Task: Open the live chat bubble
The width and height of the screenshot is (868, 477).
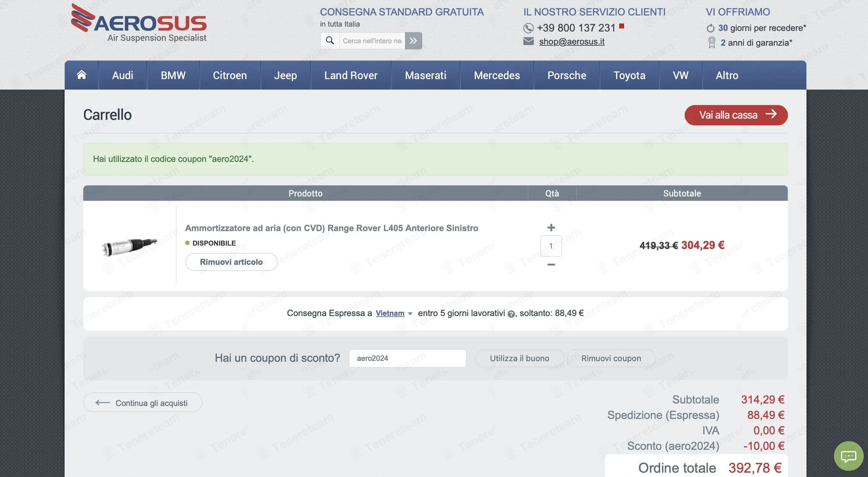Action: (x=849, y=456)
